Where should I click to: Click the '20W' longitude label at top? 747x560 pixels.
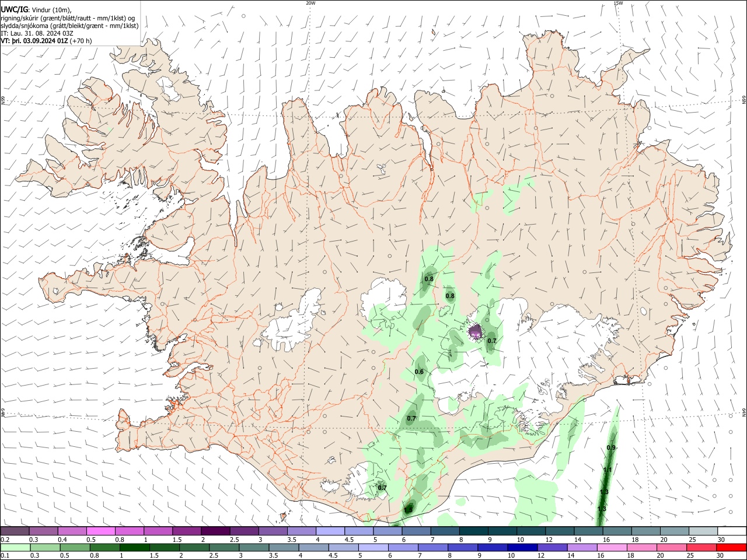310,3
